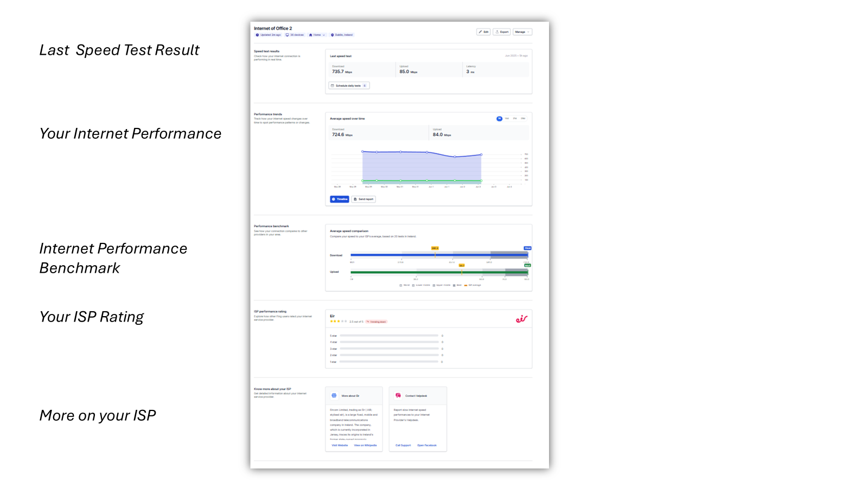Select the last time range option on chart

click(x=523, y=119)
